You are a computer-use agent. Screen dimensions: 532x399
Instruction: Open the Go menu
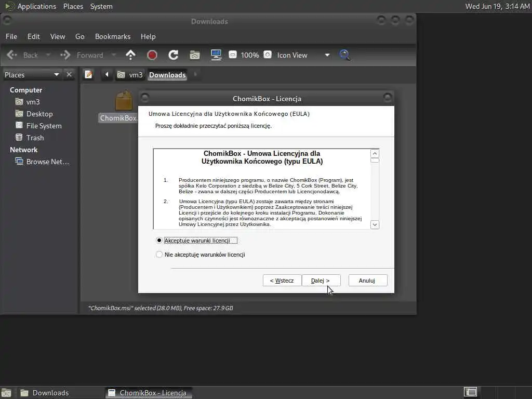tap(79, 36)
